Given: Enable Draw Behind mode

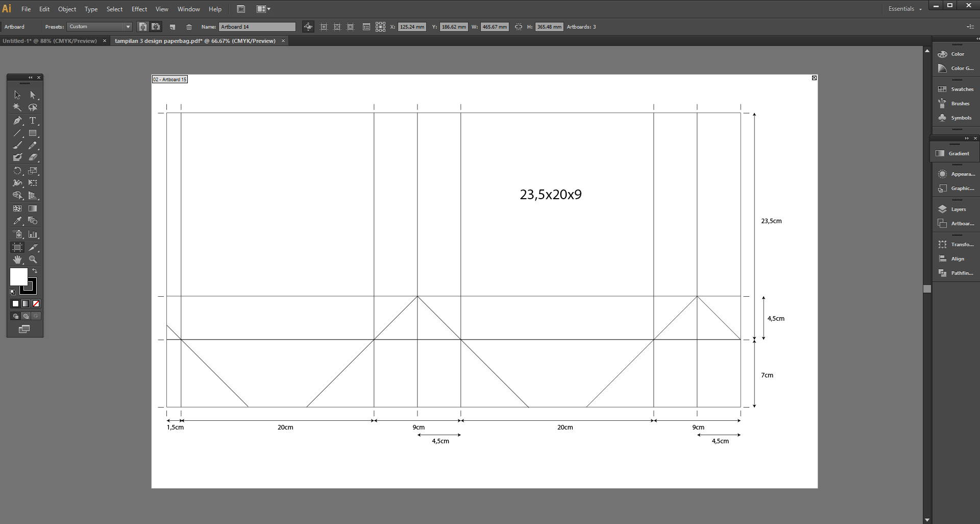Looking at the screenshot, I should click(26, 316).
